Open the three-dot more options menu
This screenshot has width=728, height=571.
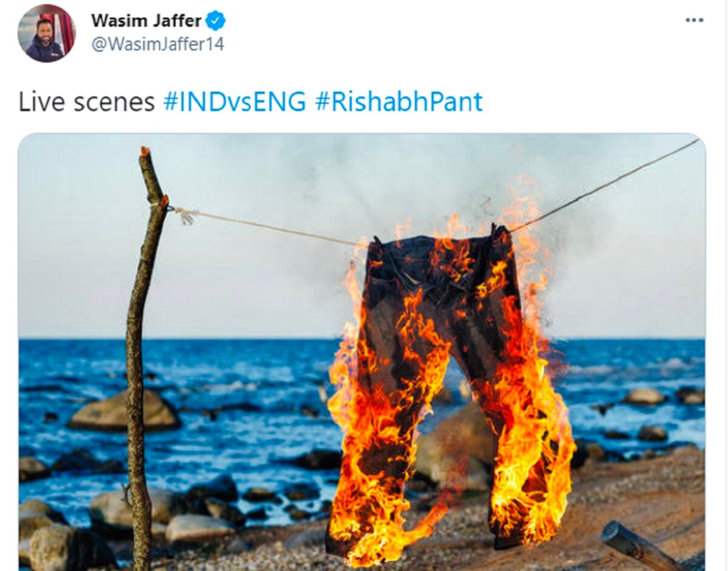[x=694, y=20]
